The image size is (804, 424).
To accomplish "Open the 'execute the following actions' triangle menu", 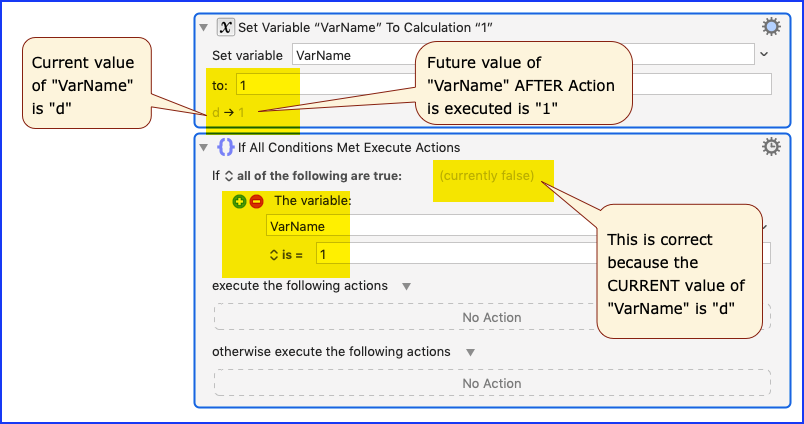I will point(407,286).
